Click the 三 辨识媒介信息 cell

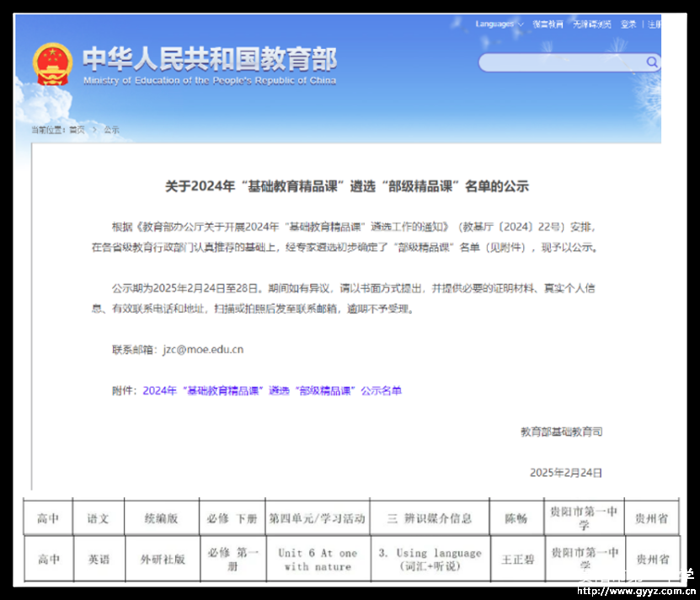tap(430, 518)
